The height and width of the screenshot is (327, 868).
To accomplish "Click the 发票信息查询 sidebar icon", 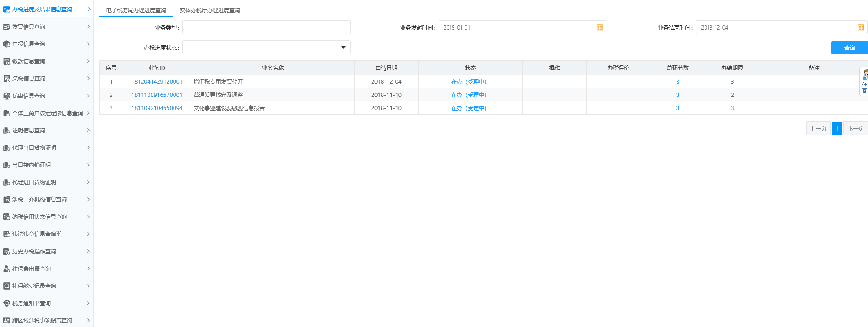I will pos(6,27).
